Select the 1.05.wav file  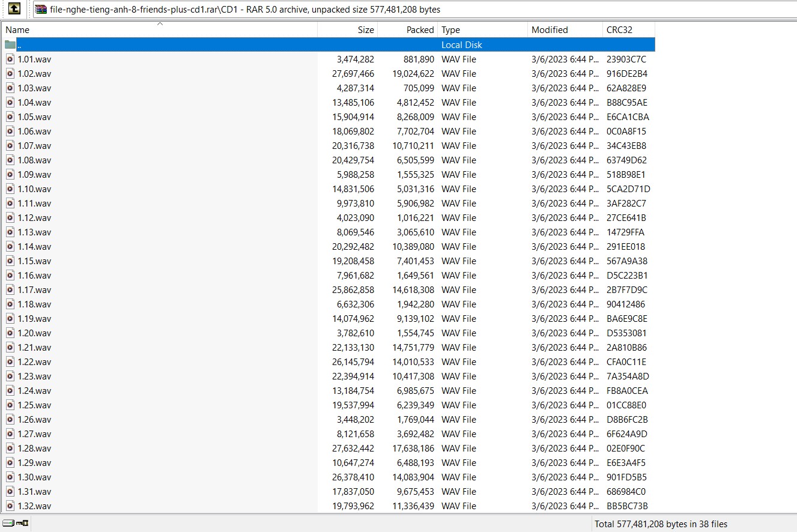click(x=34, y=116)
